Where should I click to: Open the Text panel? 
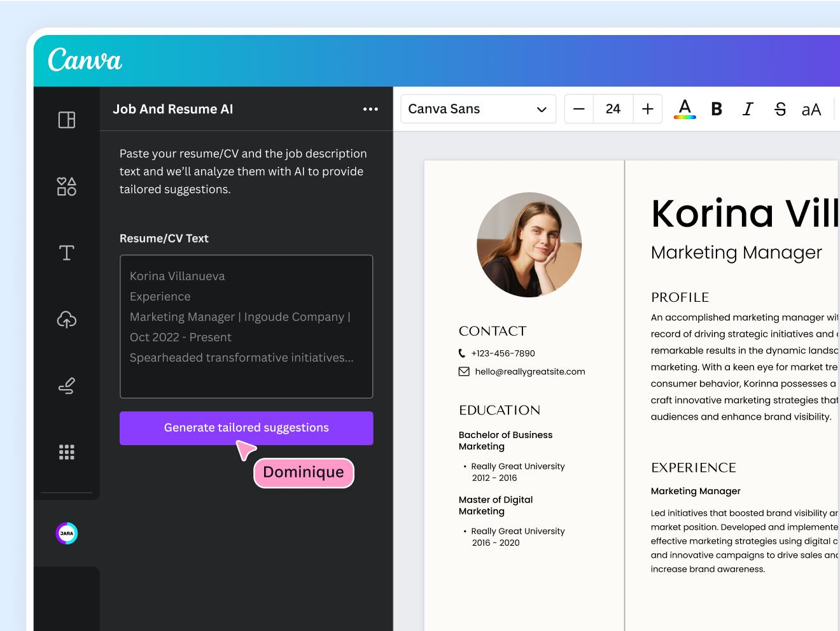tap(66, 253)
